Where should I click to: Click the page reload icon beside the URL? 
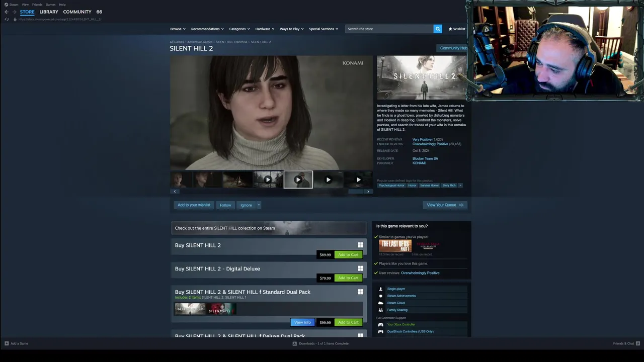(7, 19)
